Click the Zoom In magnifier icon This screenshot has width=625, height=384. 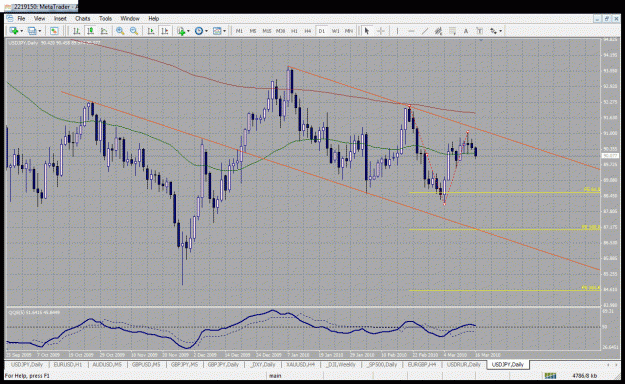(120, 31)
